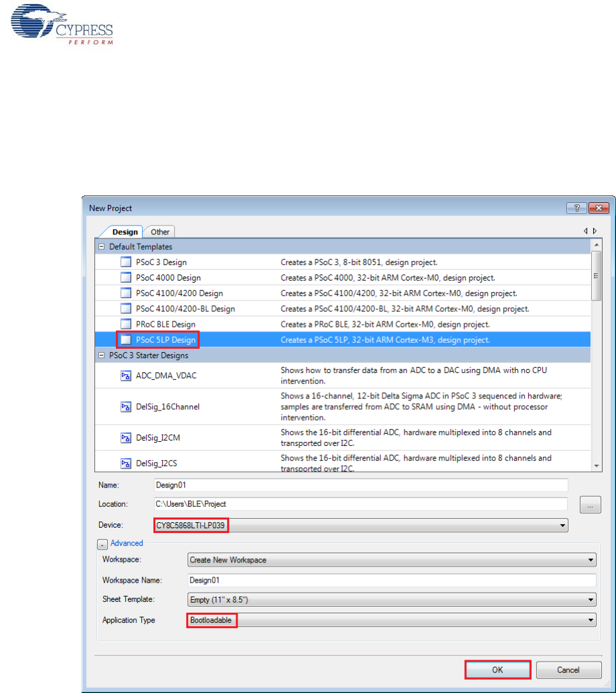Click the PSoC 4000 Design template icon
This screenshot has width=616, height=693.
[x=126, y=278]
